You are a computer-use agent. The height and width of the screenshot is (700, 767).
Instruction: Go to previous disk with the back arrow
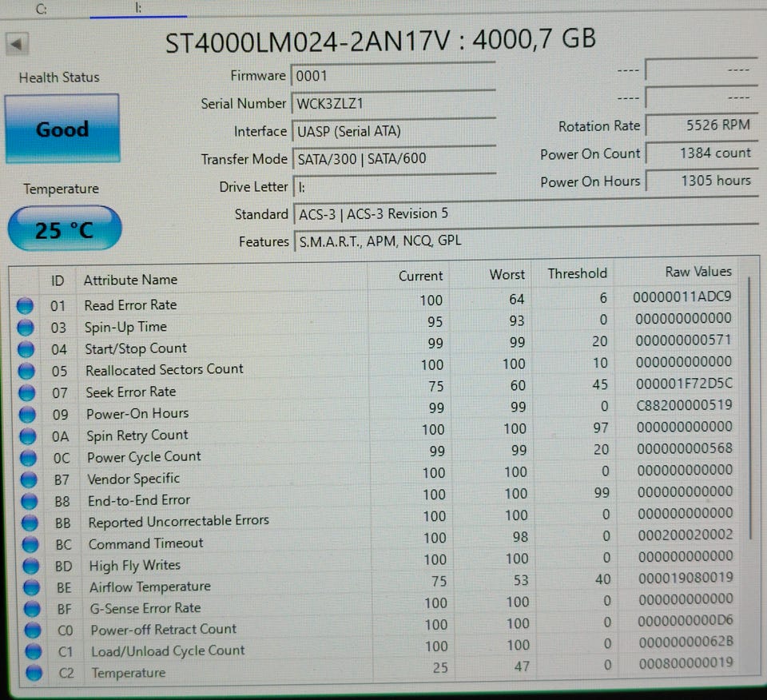(18, 45)
